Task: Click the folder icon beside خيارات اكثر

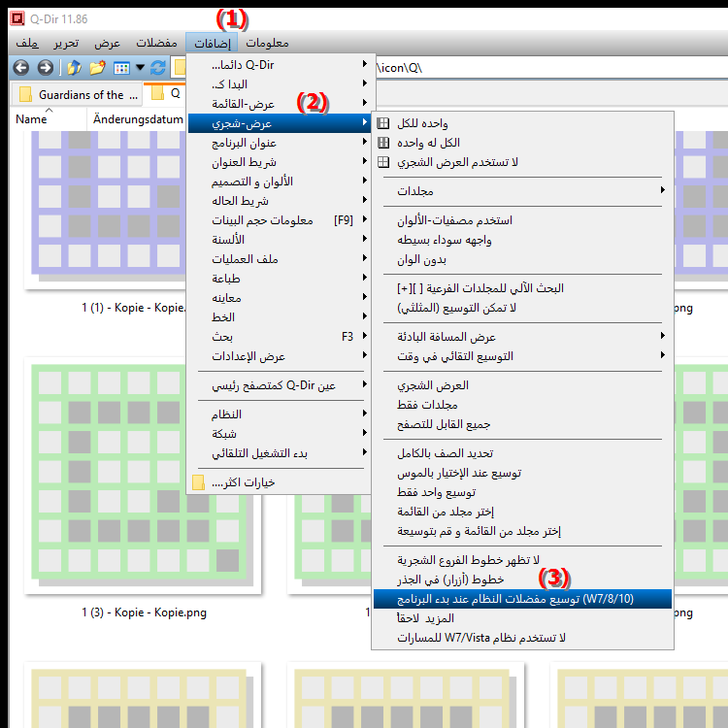Action: (x=198, y=482)
